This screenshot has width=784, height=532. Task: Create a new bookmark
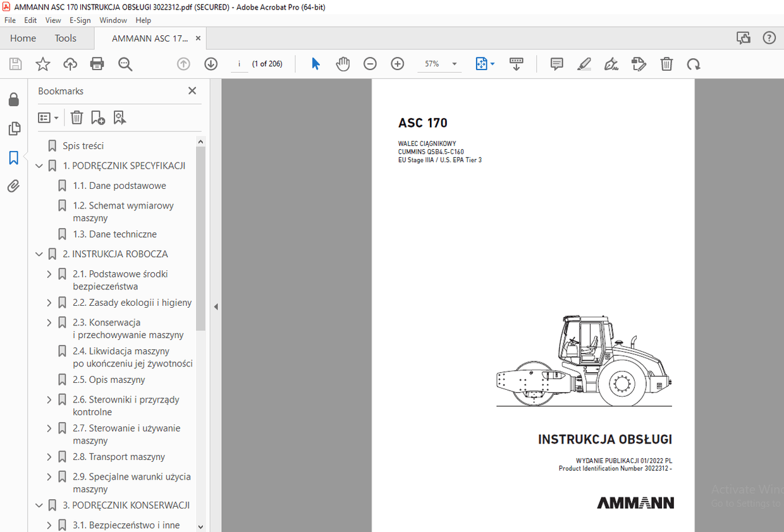point(97,117)
